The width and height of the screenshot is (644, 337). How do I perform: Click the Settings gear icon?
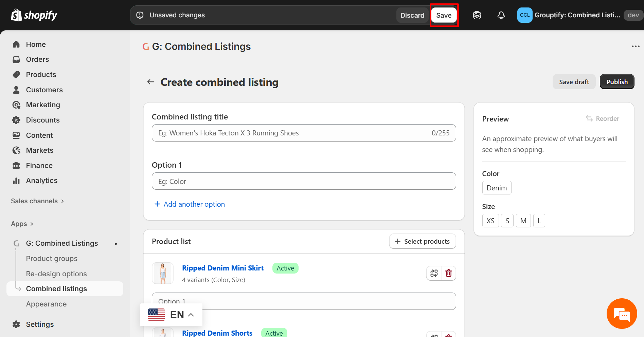16,324
